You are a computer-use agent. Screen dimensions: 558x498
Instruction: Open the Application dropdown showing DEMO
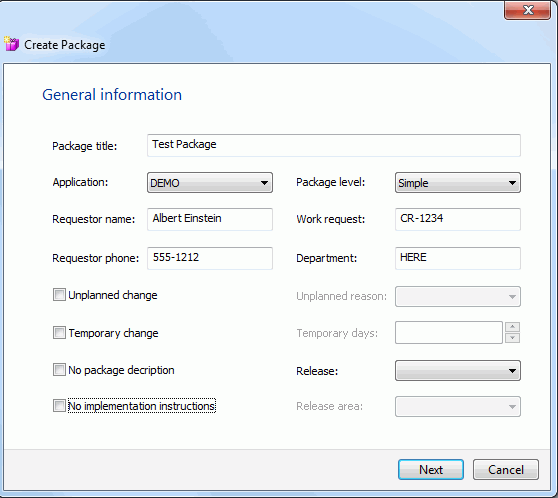point(210,183)
